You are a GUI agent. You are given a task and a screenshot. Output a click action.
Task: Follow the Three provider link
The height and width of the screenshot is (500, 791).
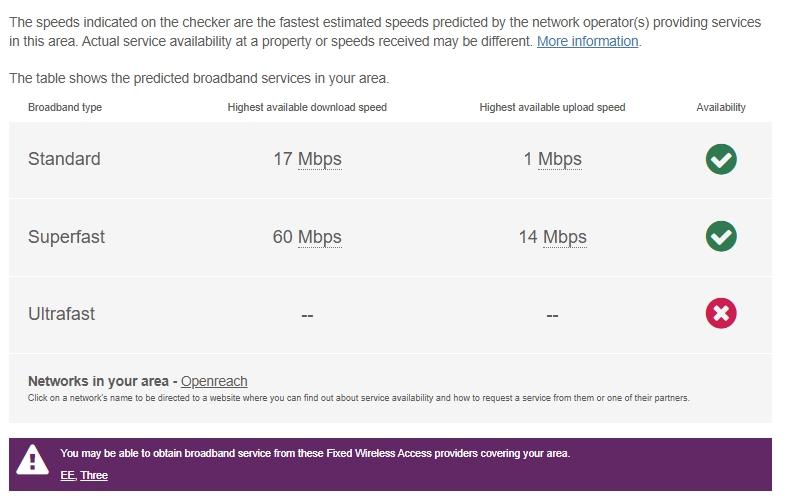[94, 475]
